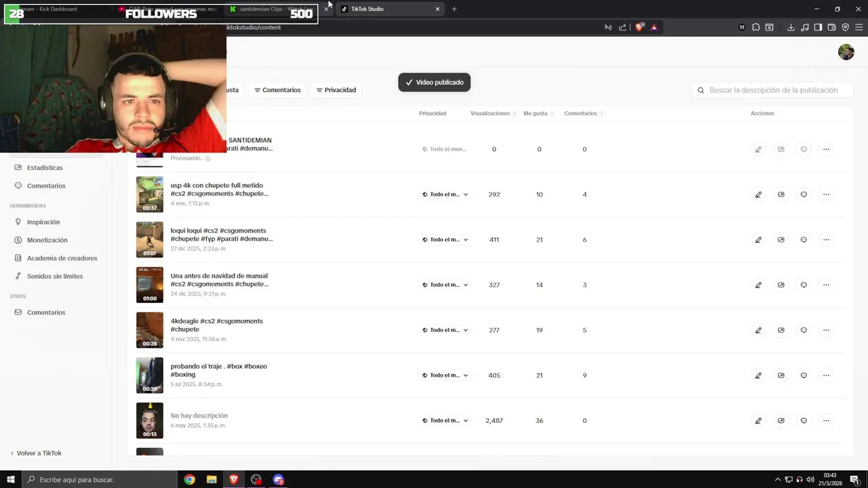Open privacy dropdown for 'No hay descripción' video
The width and height of the screenshot is (868, 488).
[445, 420]
